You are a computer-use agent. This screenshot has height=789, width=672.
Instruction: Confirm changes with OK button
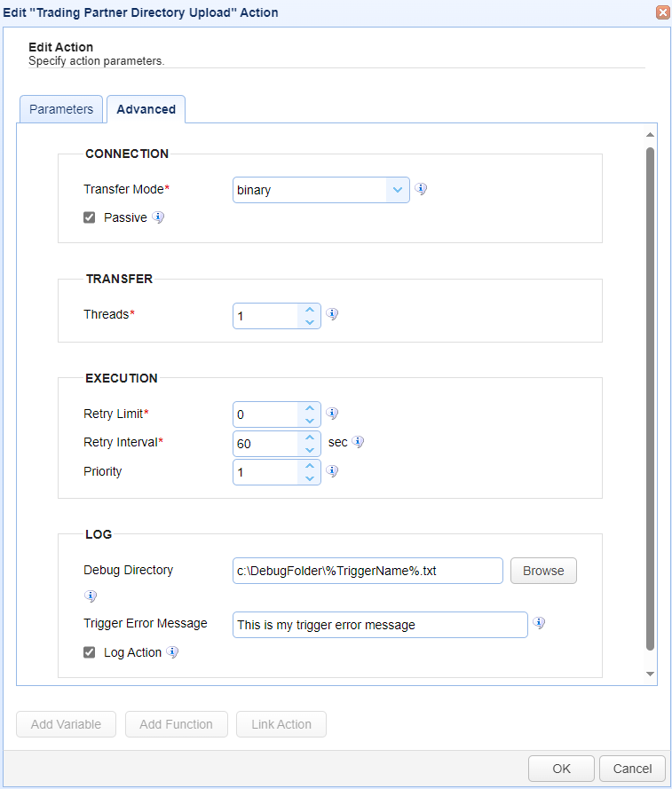[x=561, y=769]
